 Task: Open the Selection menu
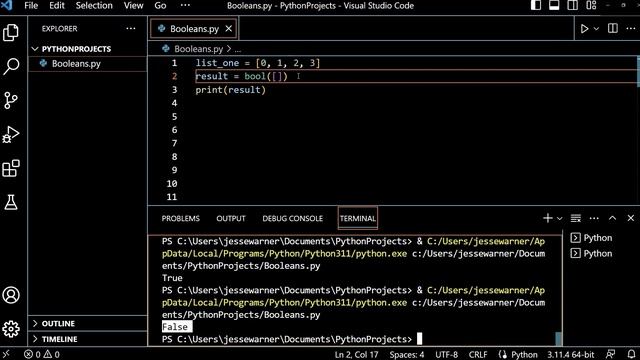94,5
